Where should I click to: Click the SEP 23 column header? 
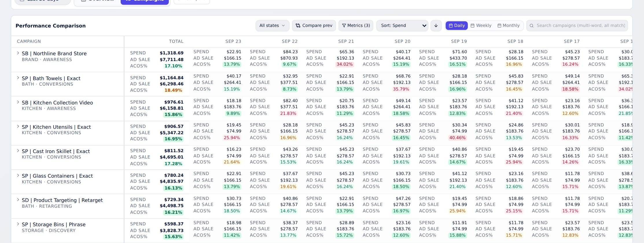pos(233,41)
